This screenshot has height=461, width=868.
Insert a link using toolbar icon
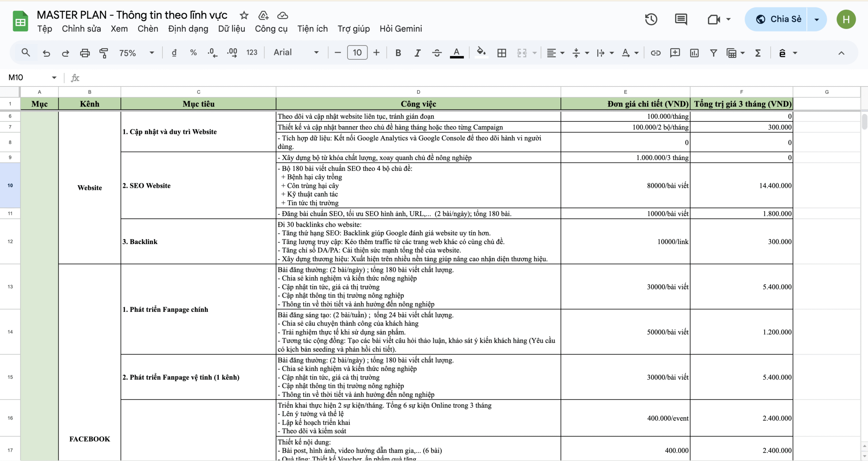[655, 53]
